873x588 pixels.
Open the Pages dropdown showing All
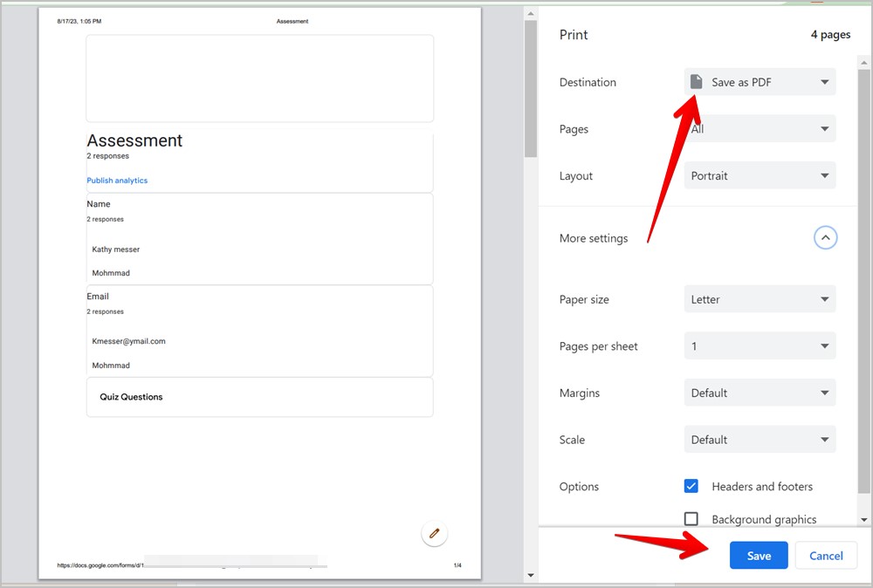pos(760,129)
